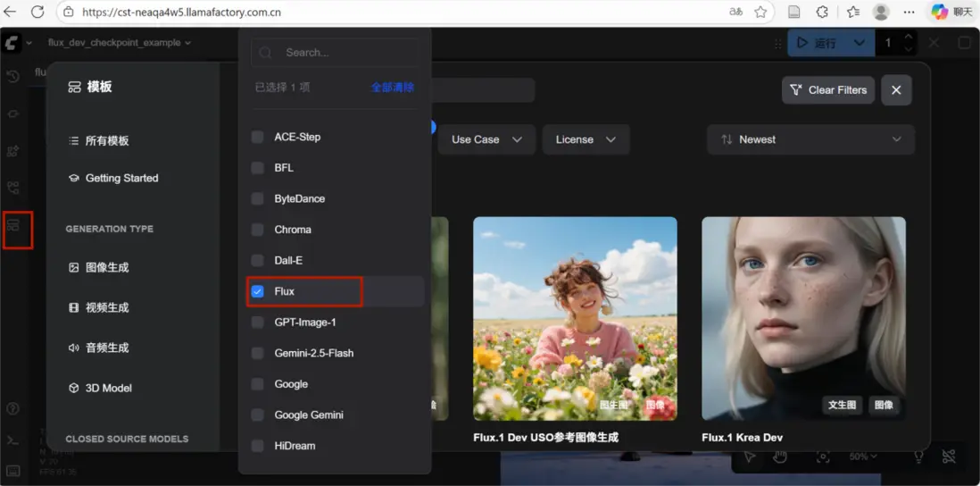Click the Clear Filters button
980x486 pixels.
[828, 90]
